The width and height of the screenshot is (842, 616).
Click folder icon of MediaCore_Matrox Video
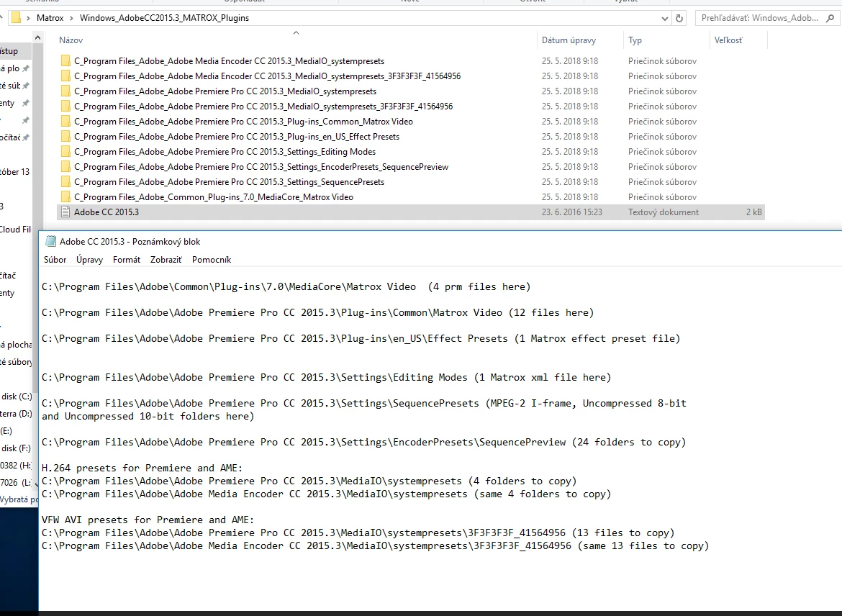(65, 196)
